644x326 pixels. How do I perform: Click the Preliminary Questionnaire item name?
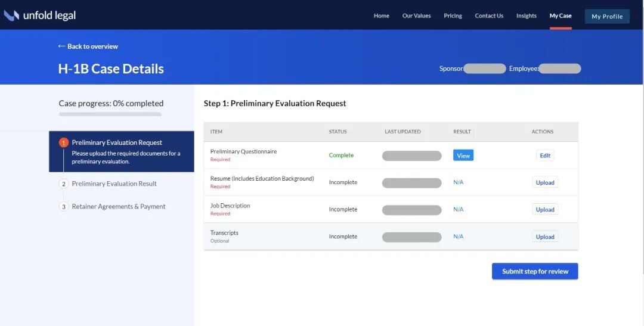[x=243, y=151]
